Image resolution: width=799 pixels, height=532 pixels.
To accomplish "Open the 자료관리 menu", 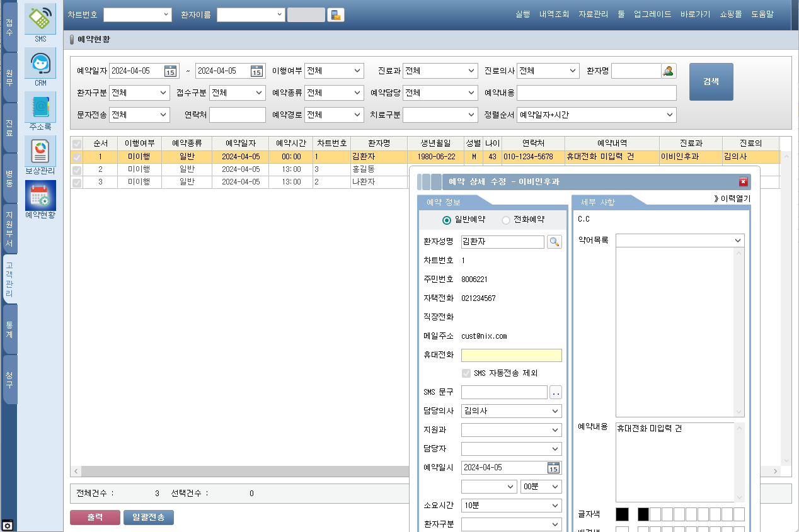I will coord(593,14).
